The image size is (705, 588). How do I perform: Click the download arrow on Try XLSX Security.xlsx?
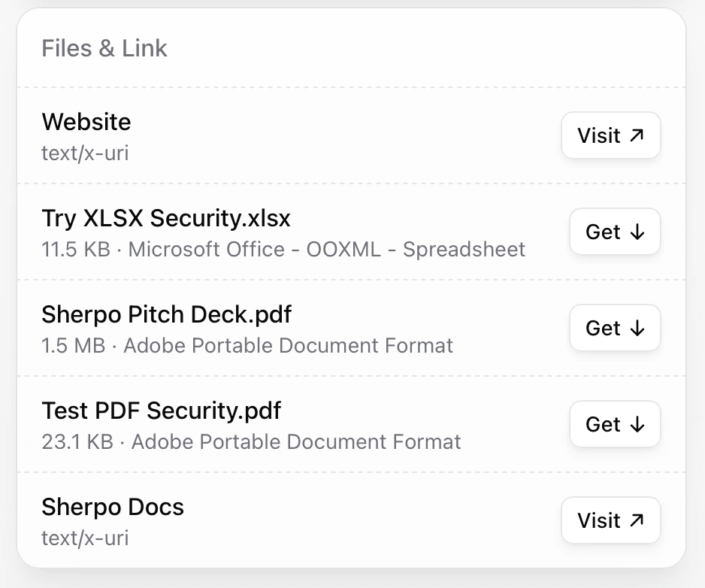(x=637, y=232)
